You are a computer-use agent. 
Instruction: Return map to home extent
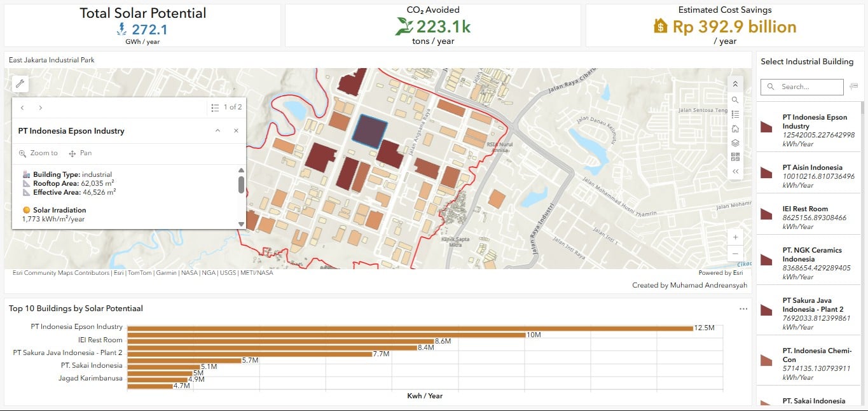(735, 129)
